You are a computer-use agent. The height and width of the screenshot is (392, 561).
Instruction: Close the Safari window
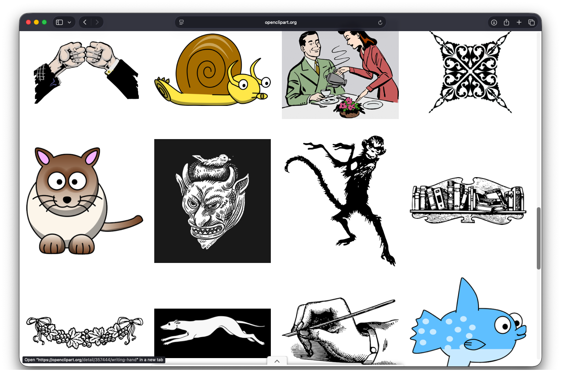(28, 22)
